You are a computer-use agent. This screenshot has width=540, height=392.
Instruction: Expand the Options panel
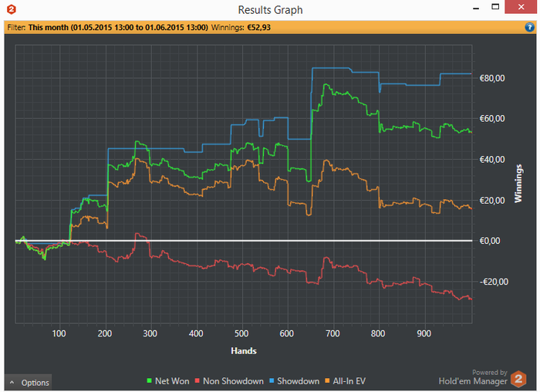[29, 383]
